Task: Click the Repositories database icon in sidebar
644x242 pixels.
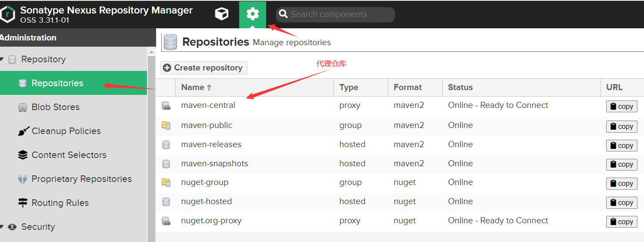Action: coord(23,84)
